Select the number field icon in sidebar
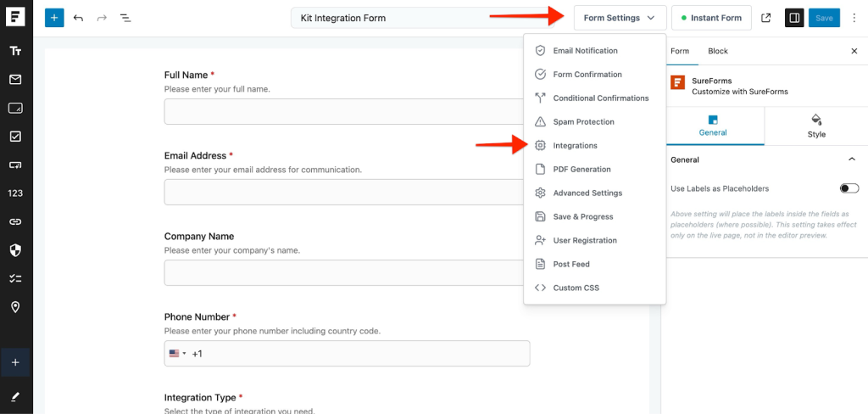The image size is (868, 414). [x=15, y=193]
